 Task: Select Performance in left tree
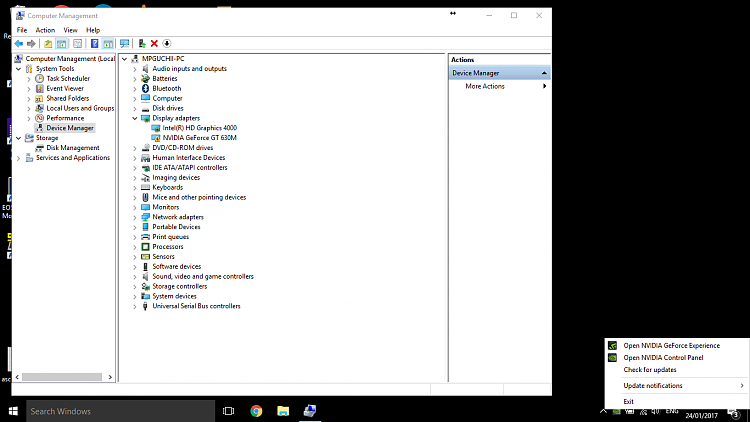(65, 118)
